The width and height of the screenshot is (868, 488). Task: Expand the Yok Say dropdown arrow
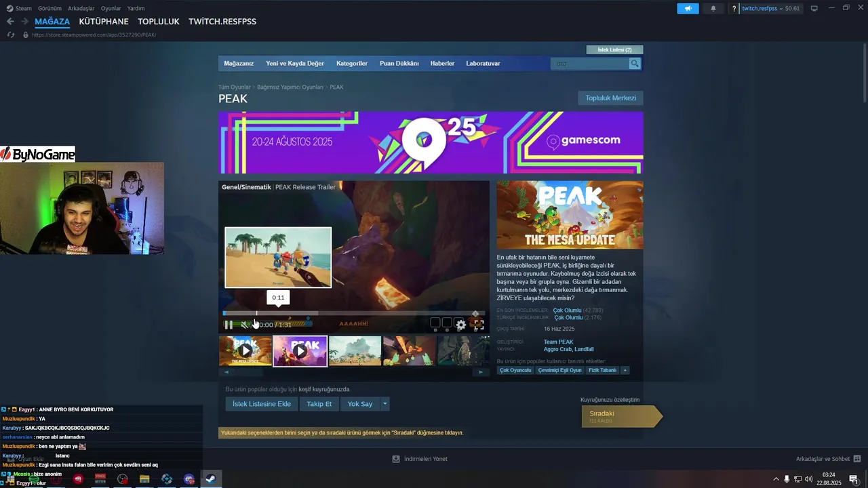[385, 404]
